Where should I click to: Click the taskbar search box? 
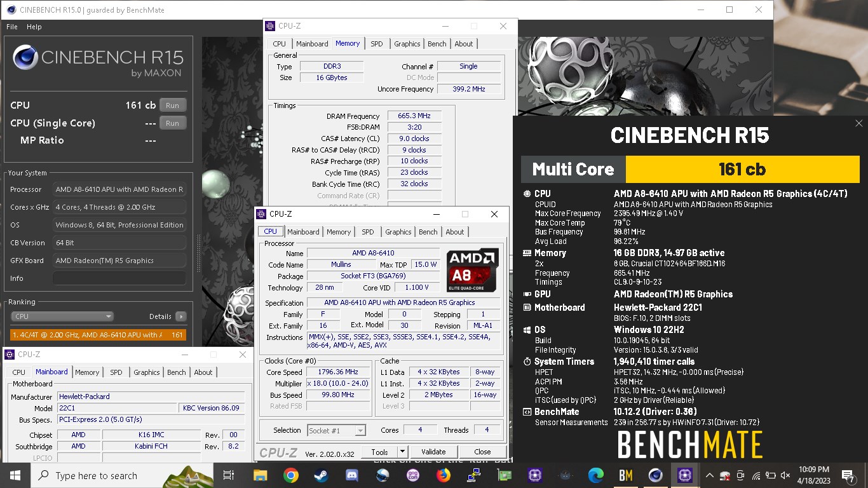(x=121, y=475)
